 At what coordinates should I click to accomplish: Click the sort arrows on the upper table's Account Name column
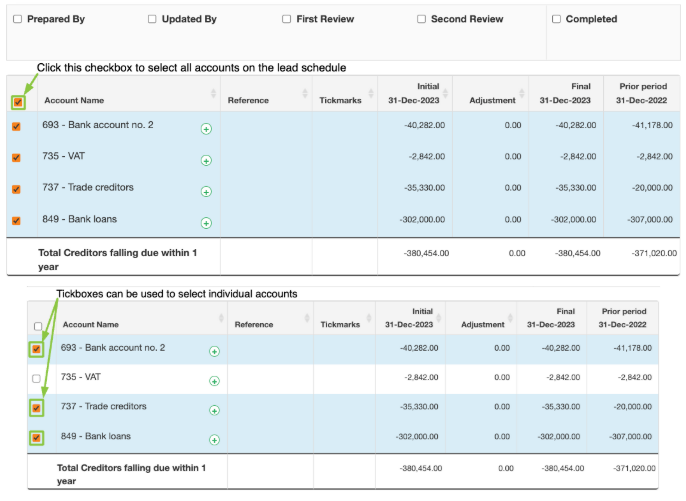[213, 94]
